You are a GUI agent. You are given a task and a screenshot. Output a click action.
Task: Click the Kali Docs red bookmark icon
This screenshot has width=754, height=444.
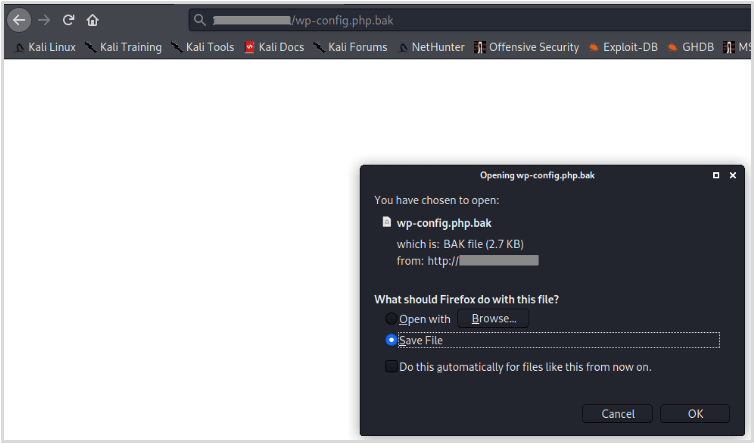249,47
